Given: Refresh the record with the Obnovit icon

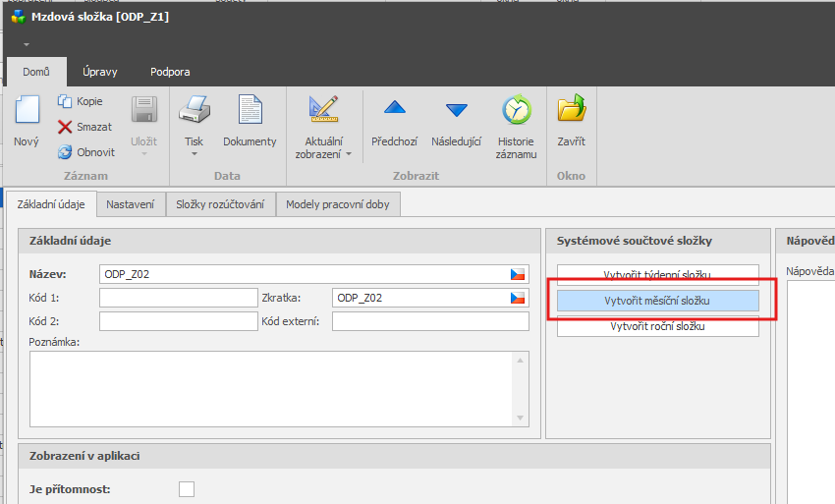Looking at the screenshot, I should coord(65,152).
